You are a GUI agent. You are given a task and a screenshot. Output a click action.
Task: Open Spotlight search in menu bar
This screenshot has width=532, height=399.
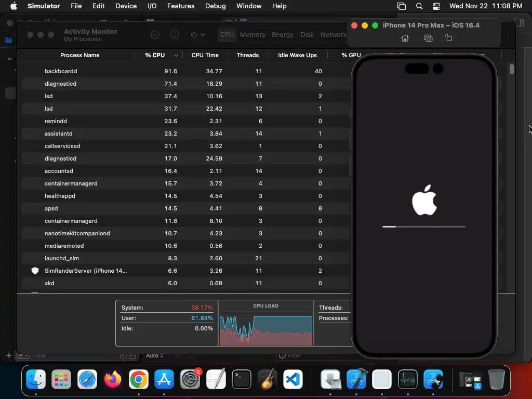pyautogui.click(x=419, y=6)
